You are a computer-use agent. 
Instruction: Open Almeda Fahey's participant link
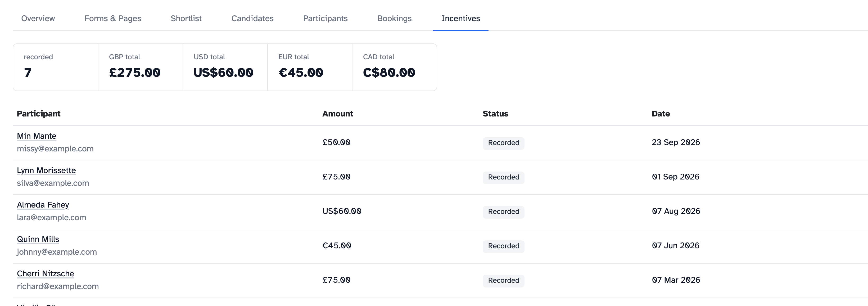point(43,205)
